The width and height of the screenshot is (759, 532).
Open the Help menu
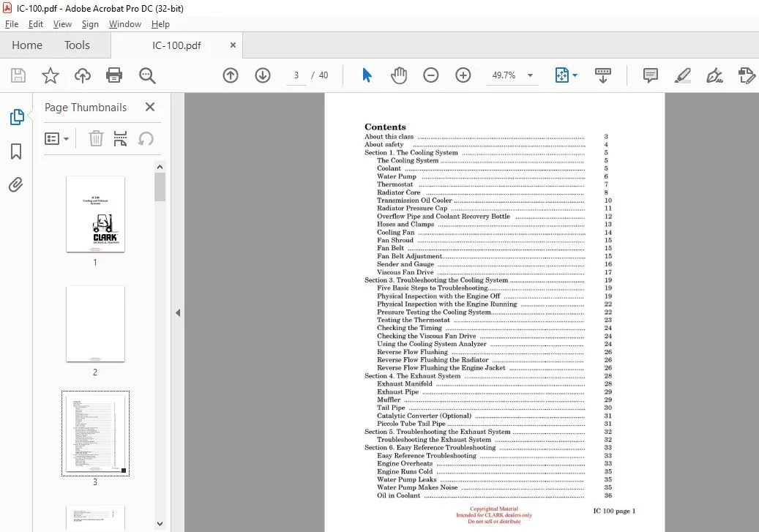coord(160,24)
